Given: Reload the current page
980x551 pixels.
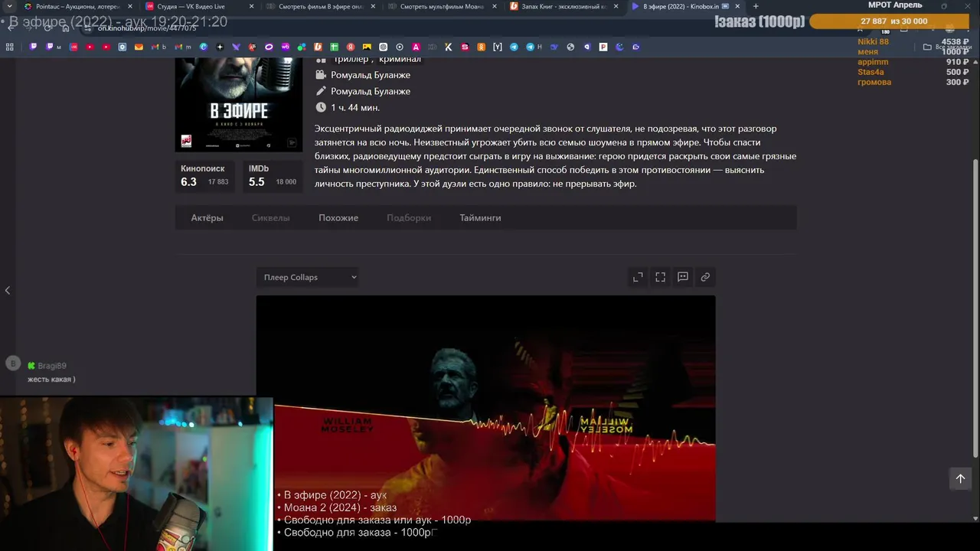Looking at the screenshot, I should pyautogui.click(x=47, y=28).
